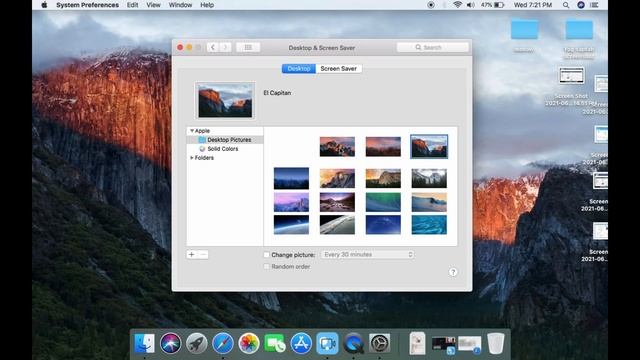The height and width of the screenshot is (360, 640).
Task: Open Launchpad rocket icon in Dock
Action: pos(197,343)
